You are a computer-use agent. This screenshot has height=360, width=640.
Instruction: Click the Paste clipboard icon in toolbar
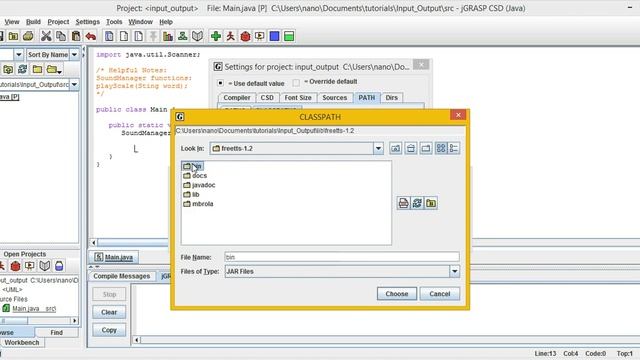point(76,36)
